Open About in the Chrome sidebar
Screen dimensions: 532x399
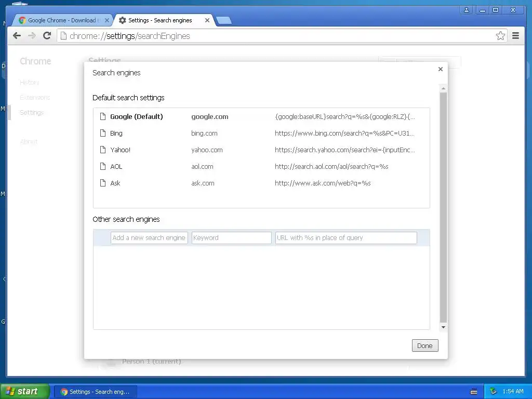(29, 141)
